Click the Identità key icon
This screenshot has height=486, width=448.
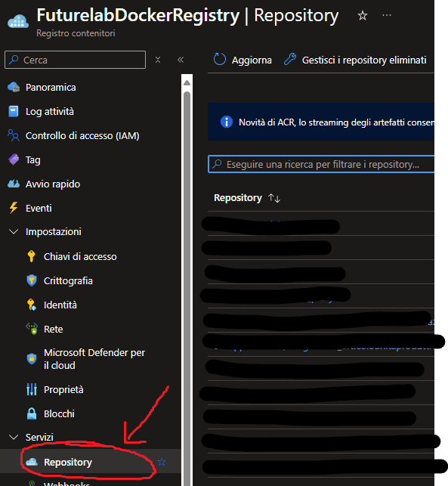click(x=31, y=305)
